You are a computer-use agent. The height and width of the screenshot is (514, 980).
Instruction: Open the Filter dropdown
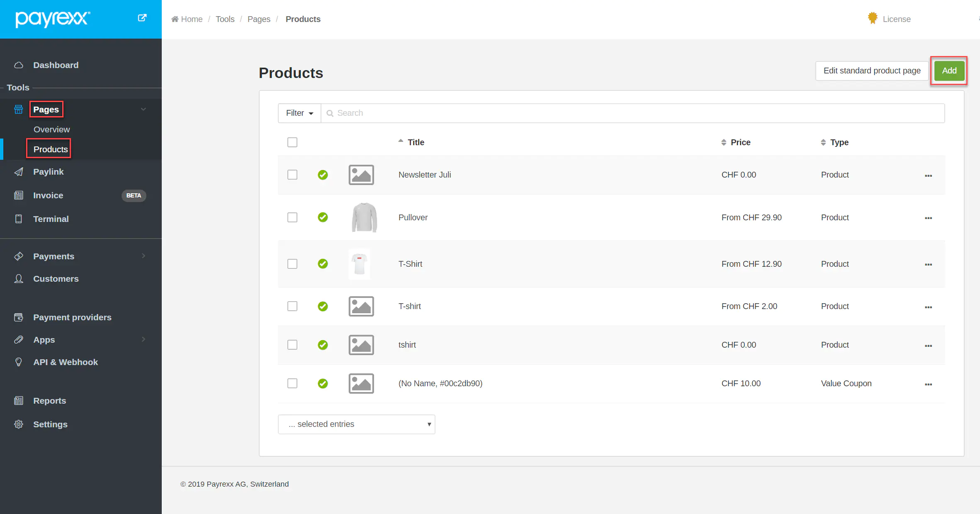click(x=299, y=113)
